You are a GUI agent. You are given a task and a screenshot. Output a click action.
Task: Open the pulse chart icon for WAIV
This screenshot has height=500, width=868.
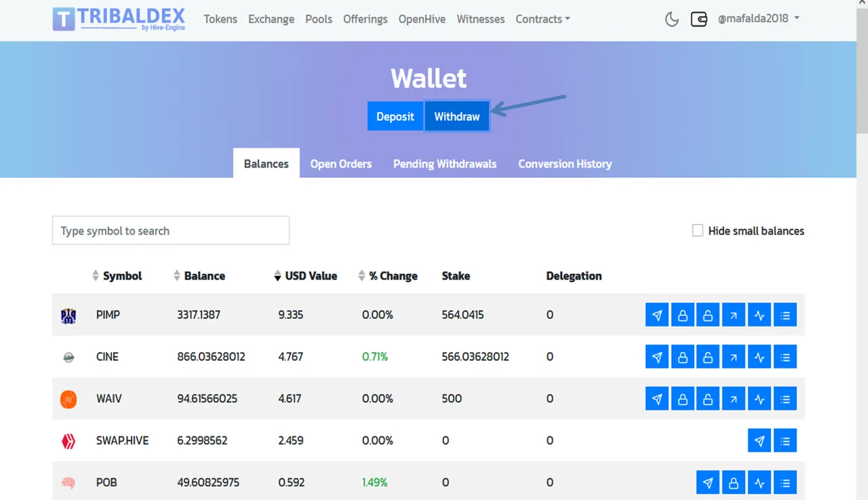tap(759, 399)
